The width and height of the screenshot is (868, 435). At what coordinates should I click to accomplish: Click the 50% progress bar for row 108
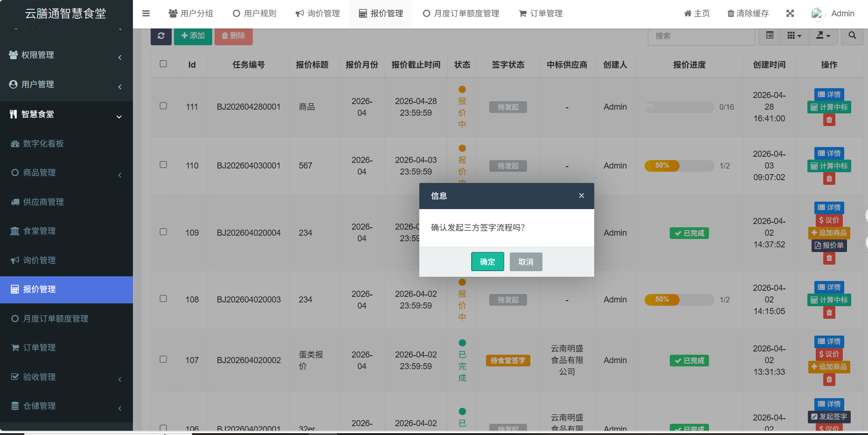679,300
